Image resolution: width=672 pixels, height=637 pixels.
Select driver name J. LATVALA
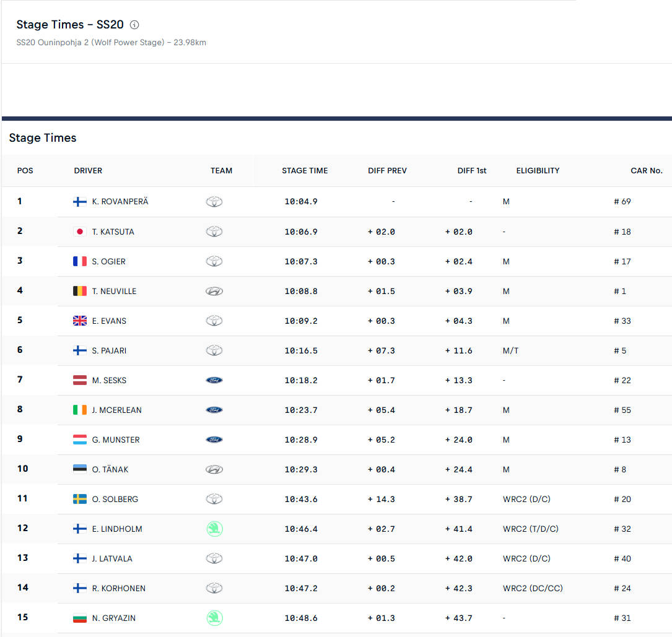coord(112,558)
